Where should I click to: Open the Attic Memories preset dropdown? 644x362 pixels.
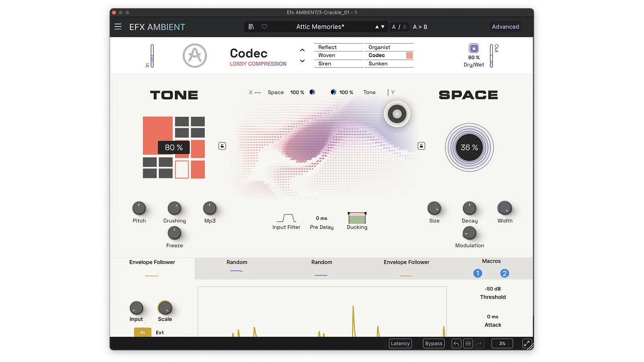[319, 27]
